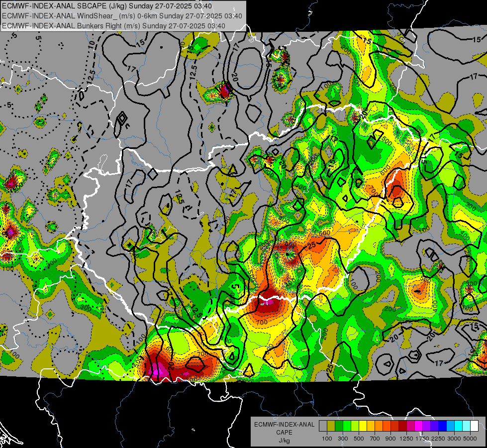Select the yellow-green legend swatch
The height and width of the screenshot is (448, 487).
pos(355,426)
